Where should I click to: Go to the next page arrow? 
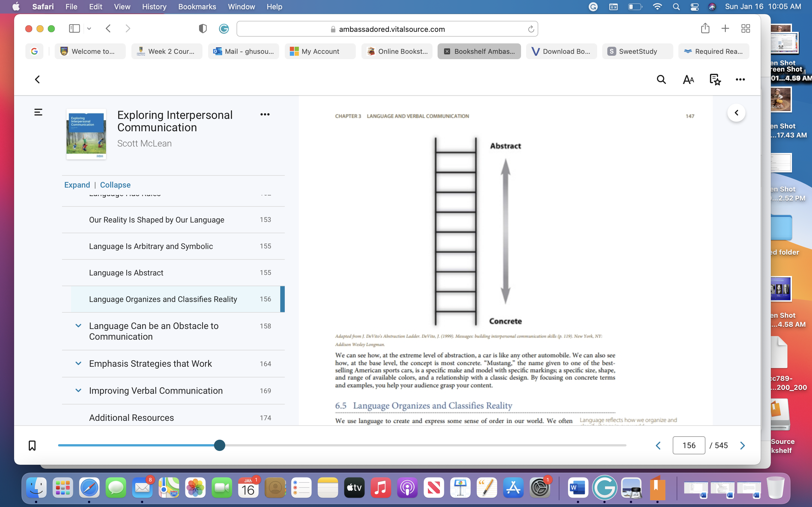click(x=743, y=445)
